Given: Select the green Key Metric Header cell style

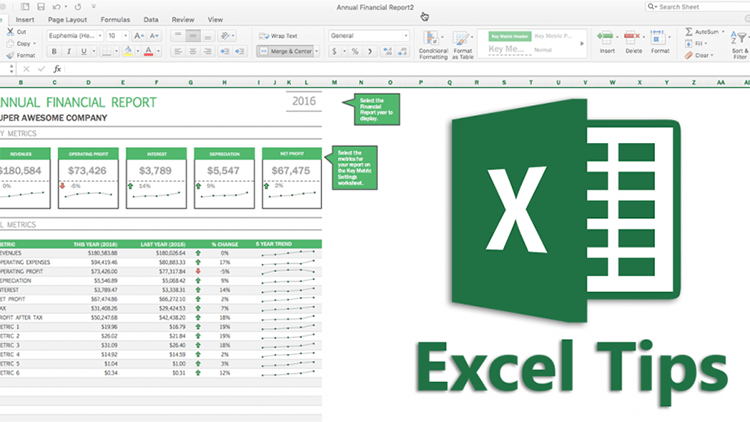Looking at the screenshot, I should (510, 36).
